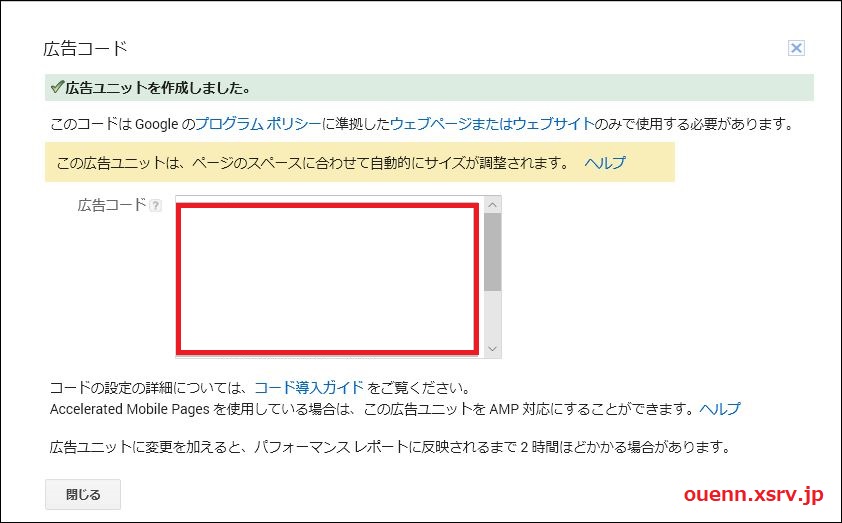This screenshot has width=842, height=523.
Task: Click the green checkmark icon in the success banner
Action: (x=57, y=87)
